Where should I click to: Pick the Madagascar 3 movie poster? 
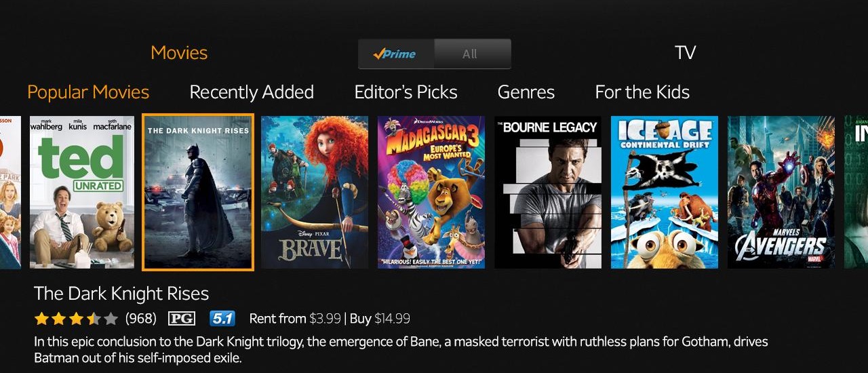click(431, 192)
